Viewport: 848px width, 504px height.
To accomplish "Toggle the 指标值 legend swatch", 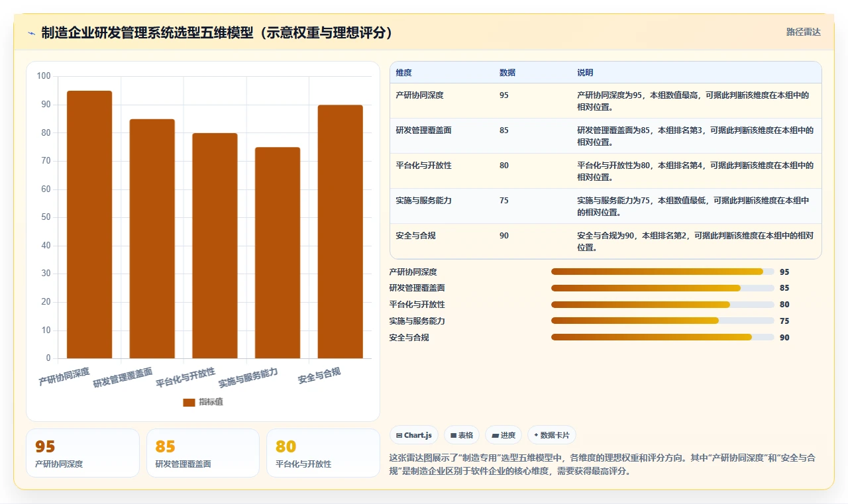I will coord(189,402).
